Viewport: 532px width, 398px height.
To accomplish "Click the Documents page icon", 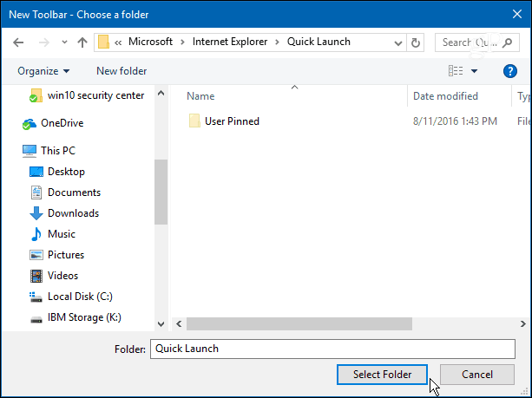I will (x=36, y=192).
